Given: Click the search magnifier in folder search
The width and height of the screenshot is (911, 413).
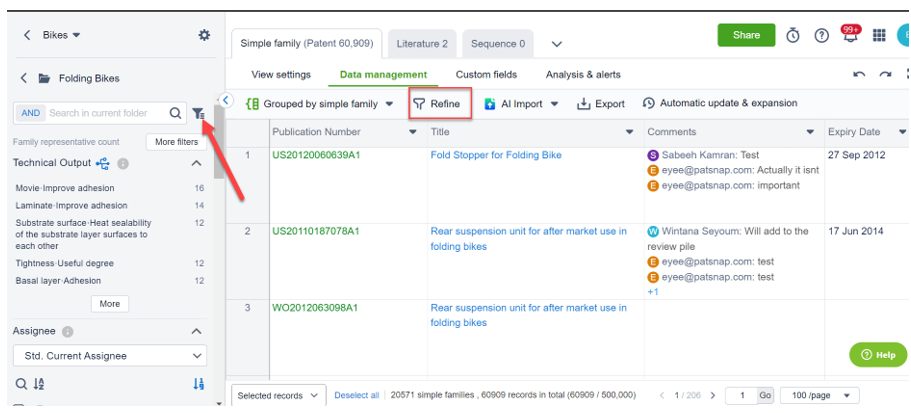Looking at the screenshot, I should click(x=176, y=114).
